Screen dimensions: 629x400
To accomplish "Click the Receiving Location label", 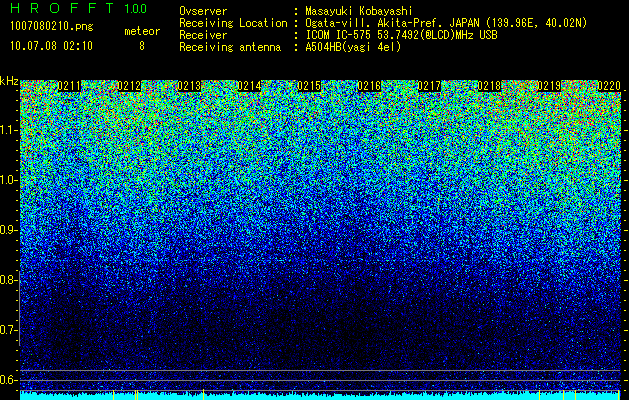I will pyautogui.click(x=233, y=23).
